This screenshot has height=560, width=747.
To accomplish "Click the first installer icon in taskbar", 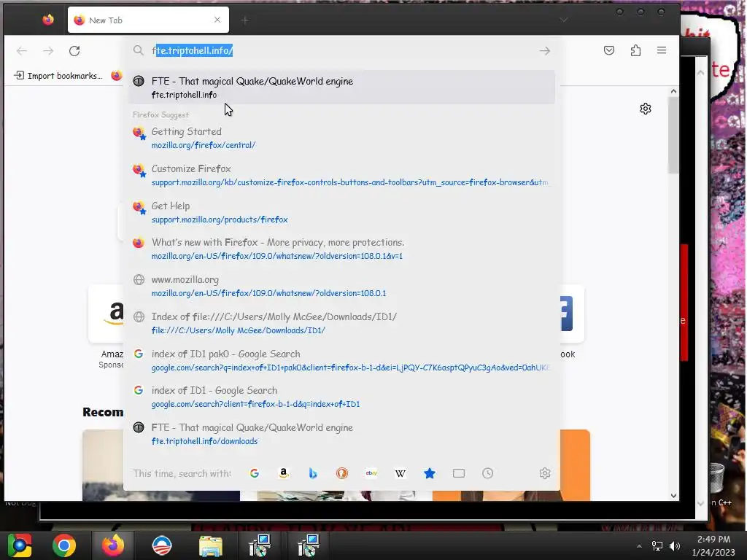I will click(x=260, y=545).
